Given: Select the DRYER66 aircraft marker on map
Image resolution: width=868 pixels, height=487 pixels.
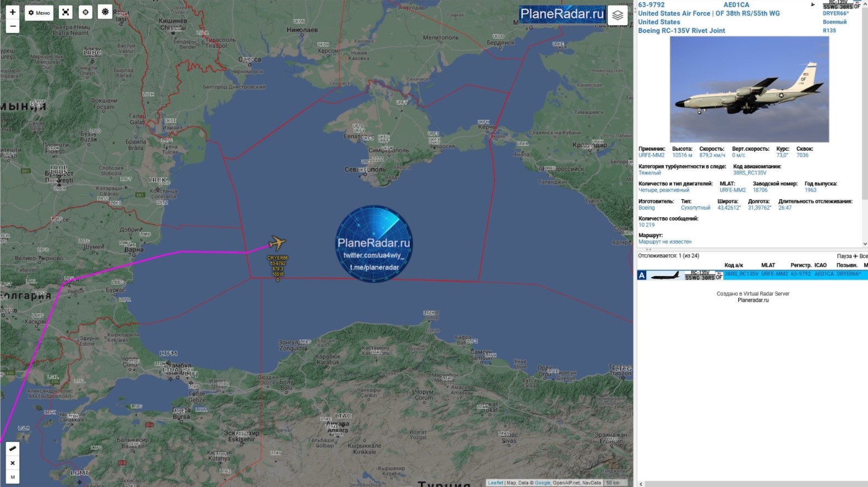Looking at the screenshot, I should point(277,243).
